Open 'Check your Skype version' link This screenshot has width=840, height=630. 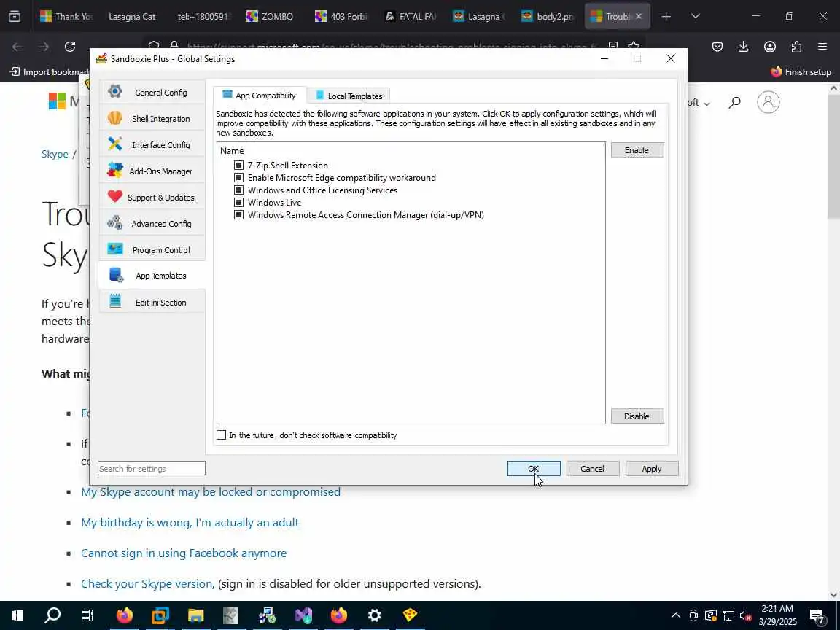pos(147,583)
